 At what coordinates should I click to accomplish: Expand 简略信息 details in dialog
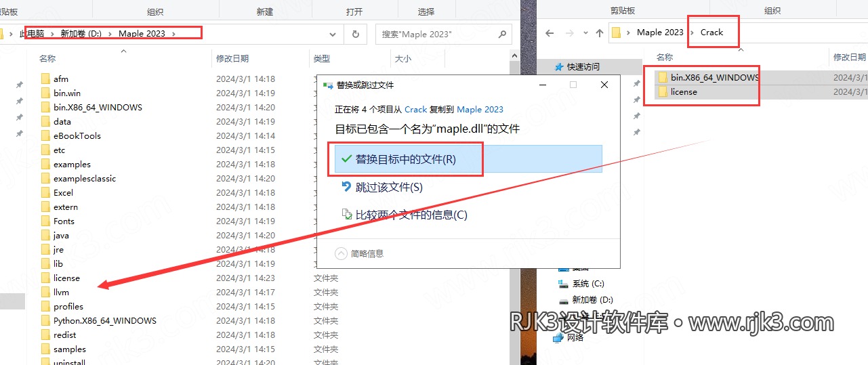pos(360,253)
